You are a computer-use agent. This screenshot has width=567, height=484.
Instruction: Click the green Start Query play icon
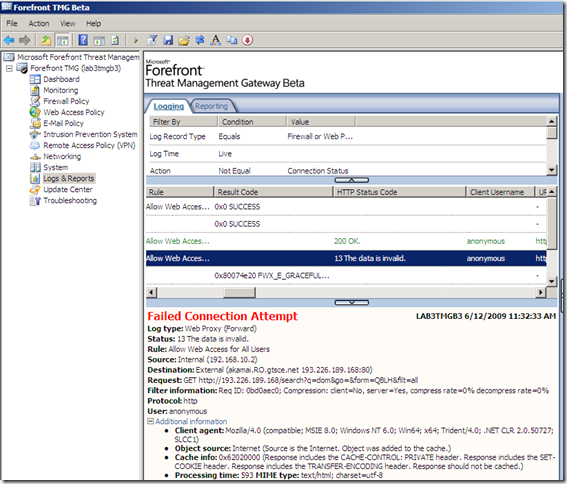136,40
